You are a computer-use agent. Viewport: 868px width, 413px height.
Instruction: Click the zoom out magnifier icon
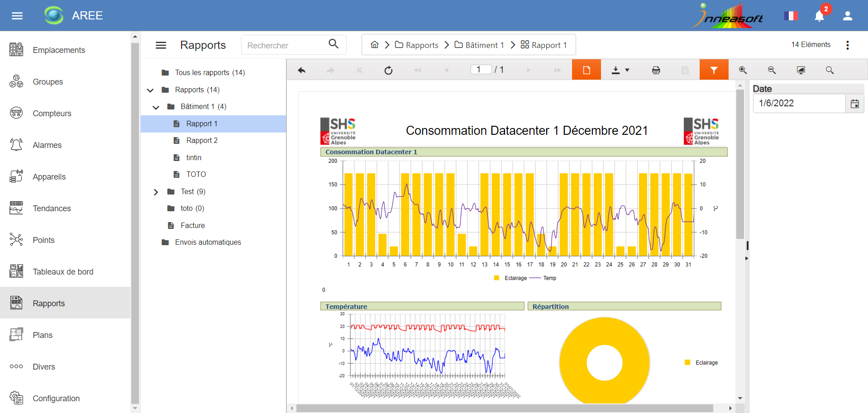[772, 70]
